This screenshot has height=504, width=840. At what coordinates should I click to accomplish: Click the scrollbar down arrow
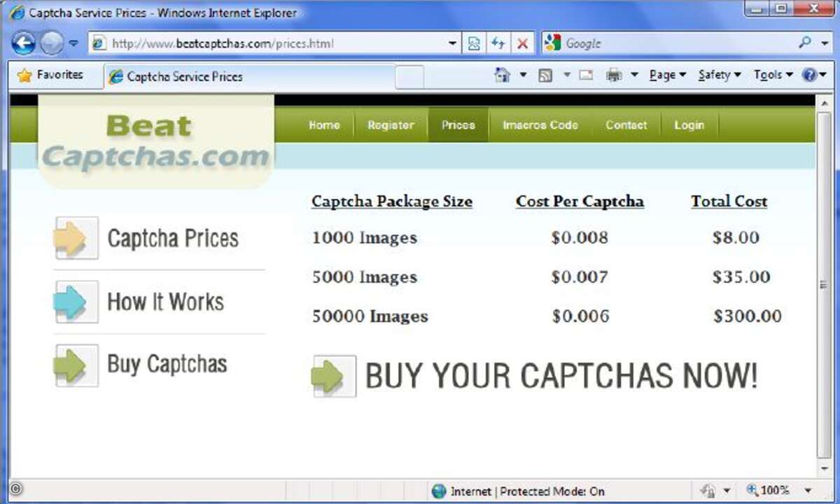tap(823, 468)
